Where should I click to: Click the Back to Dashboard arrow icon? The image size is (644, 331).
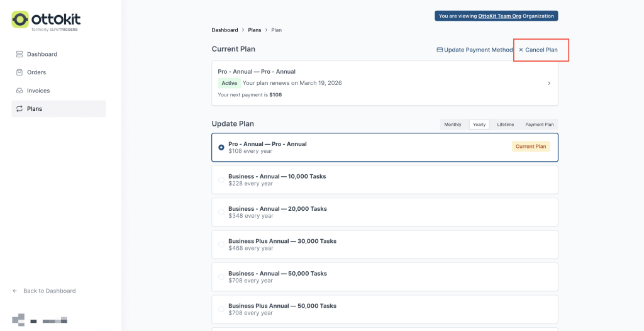tap(15, 291)
